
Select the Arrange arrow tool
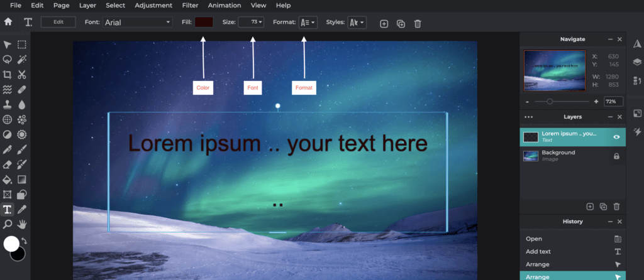7,45
